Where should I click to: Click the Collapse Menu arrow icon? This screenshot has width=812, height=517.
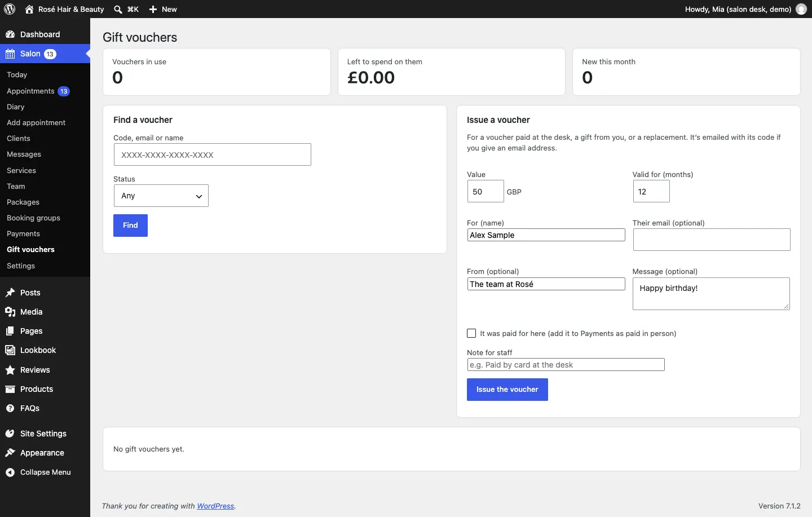click(10, 472)
